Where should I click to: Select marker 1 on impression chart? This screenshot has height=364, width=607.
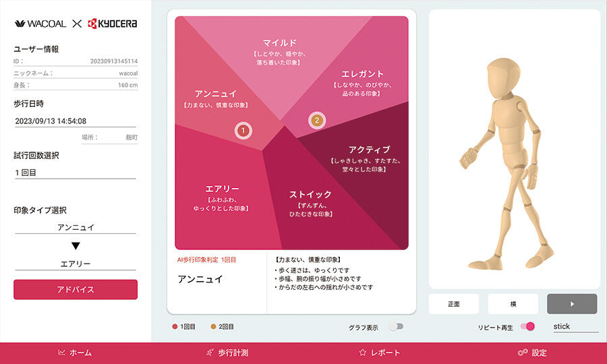[243, 131]
